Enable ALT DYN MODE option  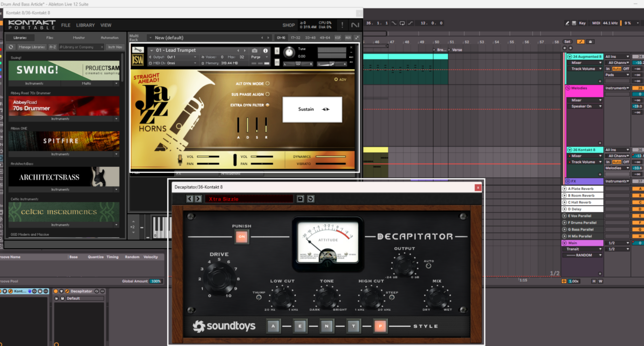point(267,84)
